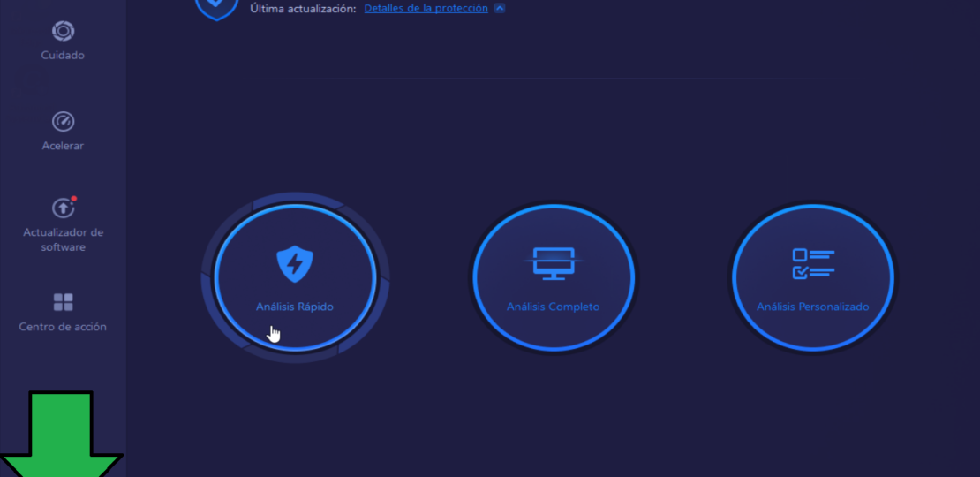Start the Análisis Personalizado scan
980x477 pixels.
[813, 277]
